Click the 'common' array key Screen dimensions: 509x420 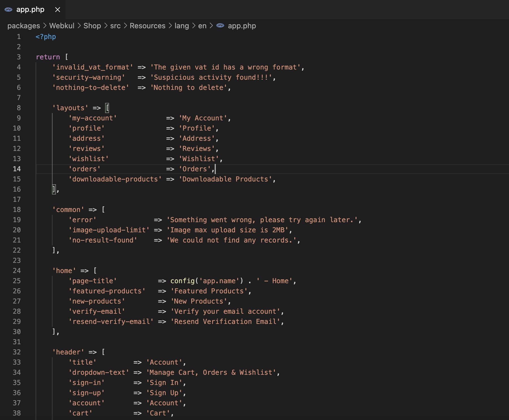(68, 210)
